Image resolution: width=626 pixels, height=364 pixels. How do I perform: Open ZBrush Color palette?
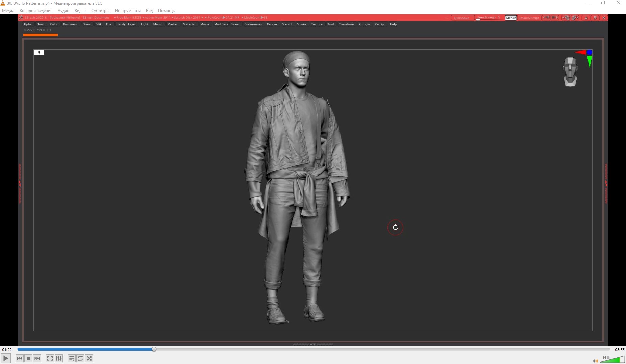(54, 24)
